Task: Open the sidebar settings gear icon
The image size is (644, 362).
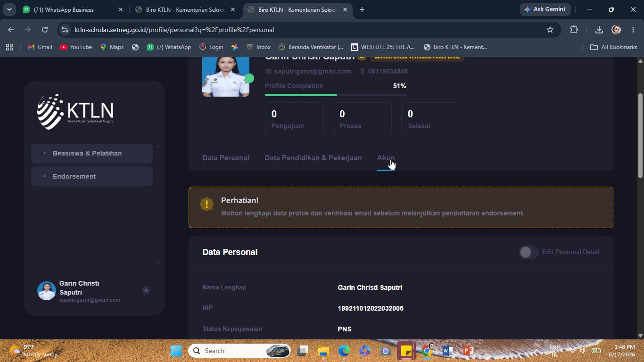Action: (x=146, y=290)
